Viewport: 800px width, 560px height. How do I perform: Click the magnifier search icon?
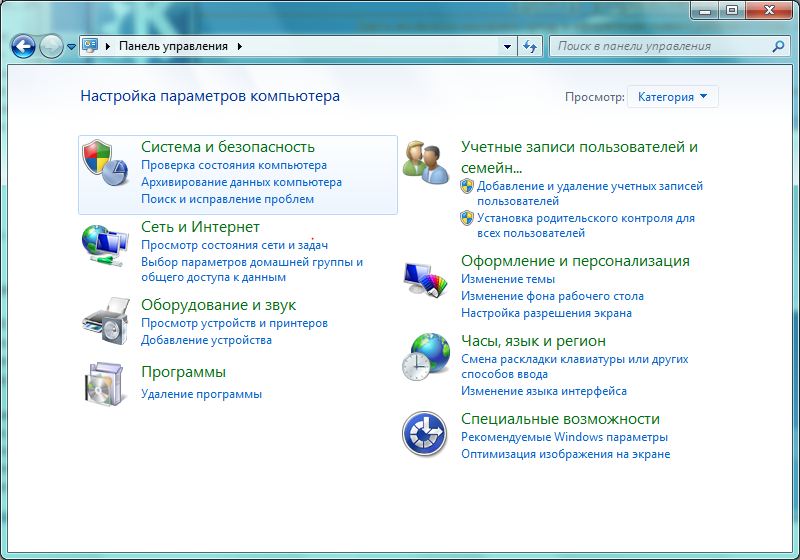[x=778, y=46]
